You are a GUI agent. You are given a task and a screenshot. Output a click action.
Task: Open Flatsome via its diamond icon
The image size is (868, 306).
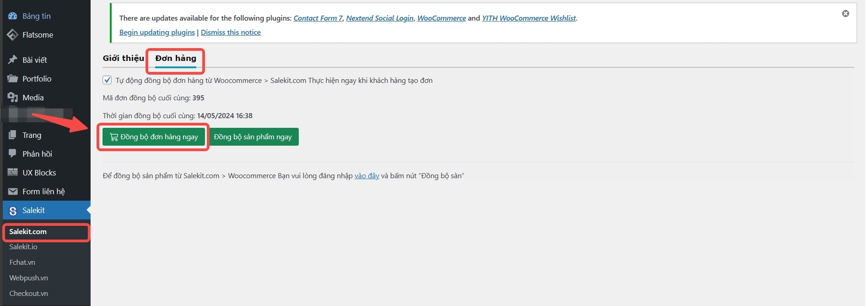(x=12, y=35)
